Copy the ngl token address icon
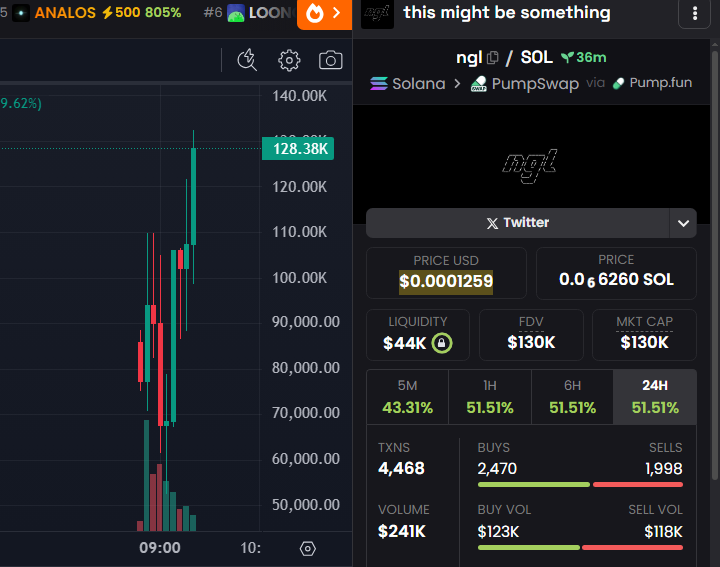The height and width of the screenshot is (567, 720). pyautogui.click(x=492, y=57)
